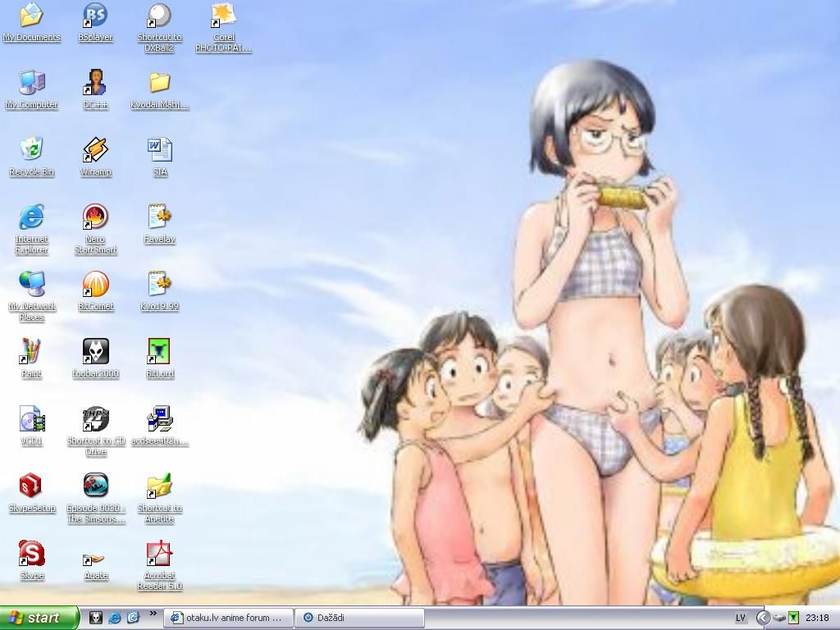Screen dimensions: 840x630
Task: Expand hidden system tray icons arrow
Action: (x=762, y=619)
